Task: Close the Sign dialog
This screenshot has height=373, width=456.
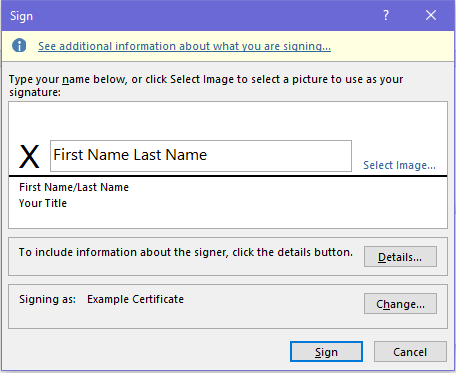Action: pyautogui.click(x=431, y=15)
